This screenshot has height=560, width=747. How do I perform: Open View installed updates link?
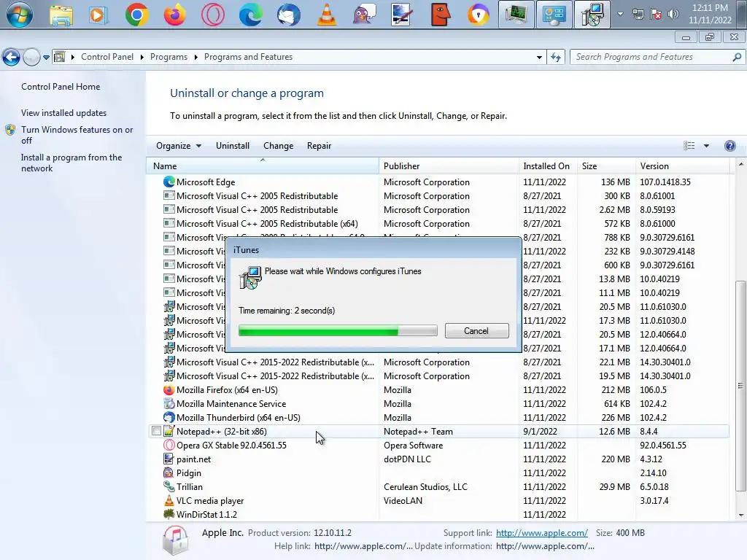pos(64,113)
